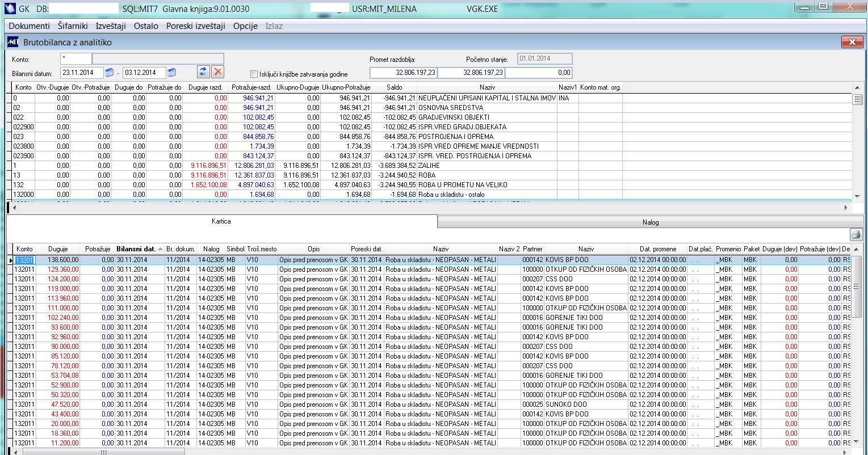868x455 pixels.
Task: Click the end date field 03.12.2014
Action: pyautogui.click(x=144, y=73)
